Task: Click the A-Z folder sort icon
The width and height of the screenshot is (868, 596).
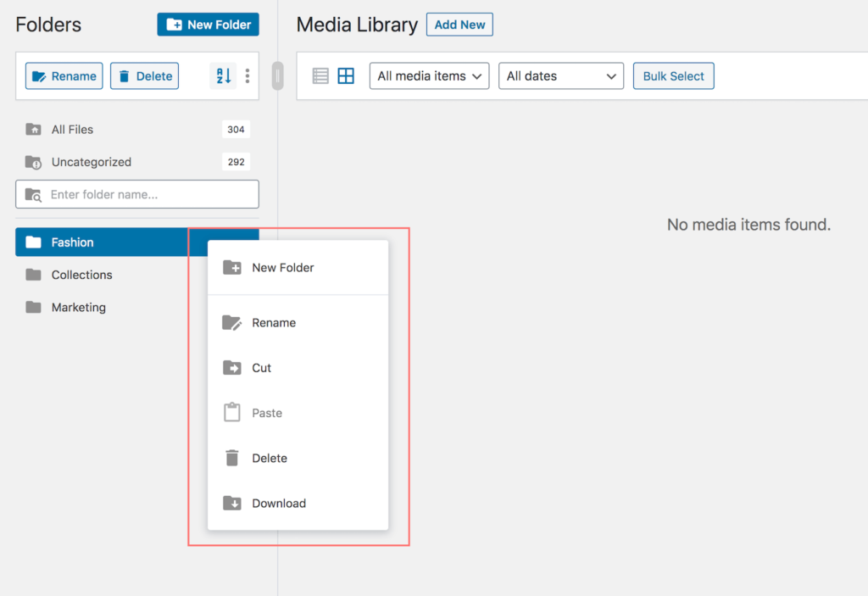Action: 222,75
